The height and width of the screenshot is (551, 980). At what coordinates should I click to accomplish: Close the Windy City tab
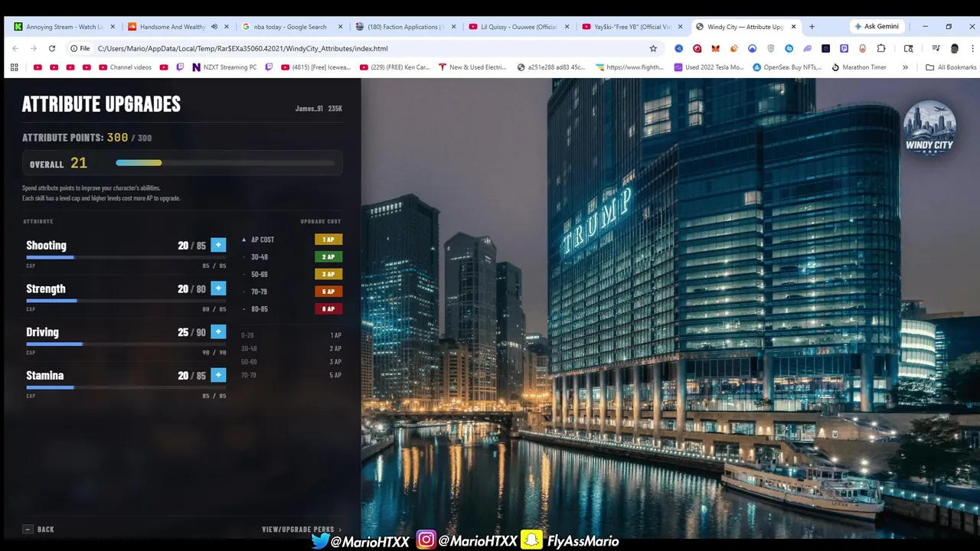pyautogui.click(x=793, y=27)
